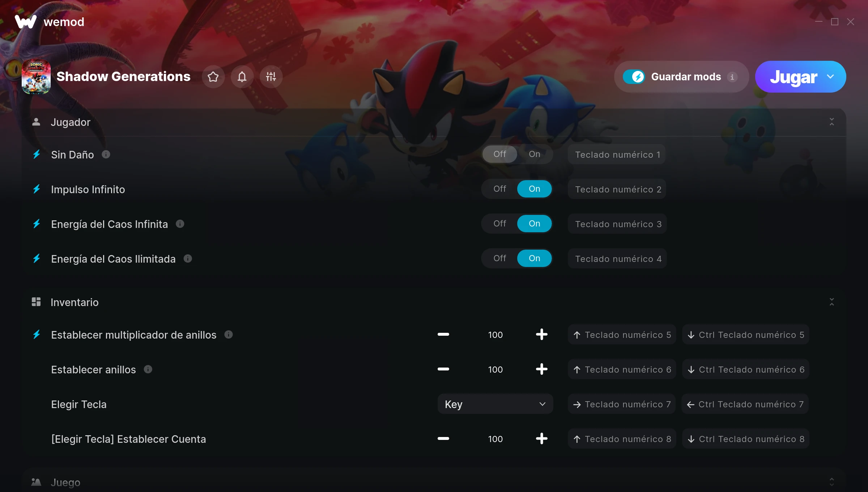The height and width of the screenshot is (492, 868).
Task: Click info icon next to Sin Daño
Action: pos(106,154)
